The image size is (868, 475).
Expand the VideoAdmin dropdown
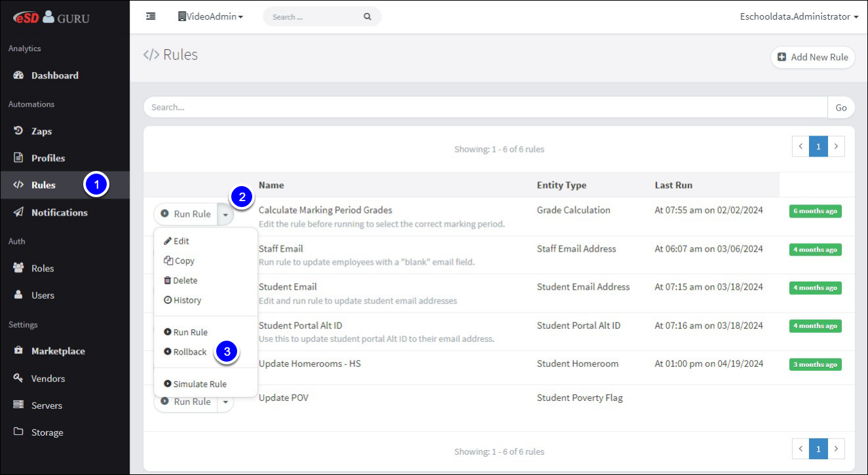[x=210, y=16]
